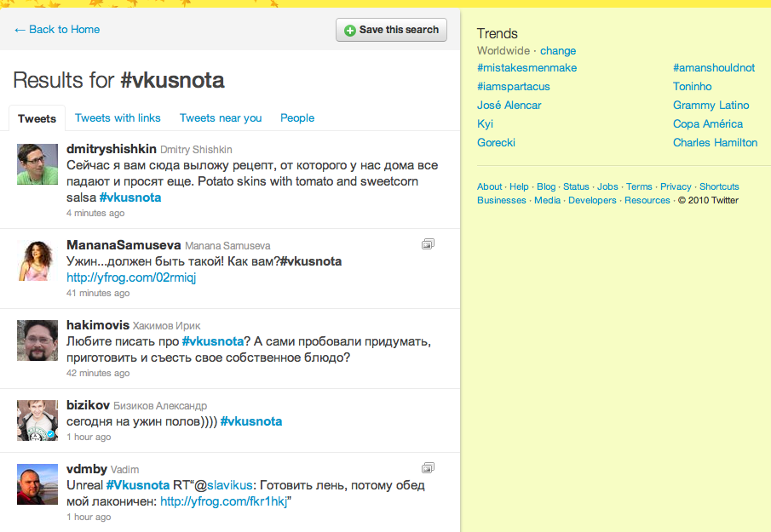Viewport: 771px width, 532px height.
Task: Click the green plus icon on Save this search
Action: [x=349, y=31]
